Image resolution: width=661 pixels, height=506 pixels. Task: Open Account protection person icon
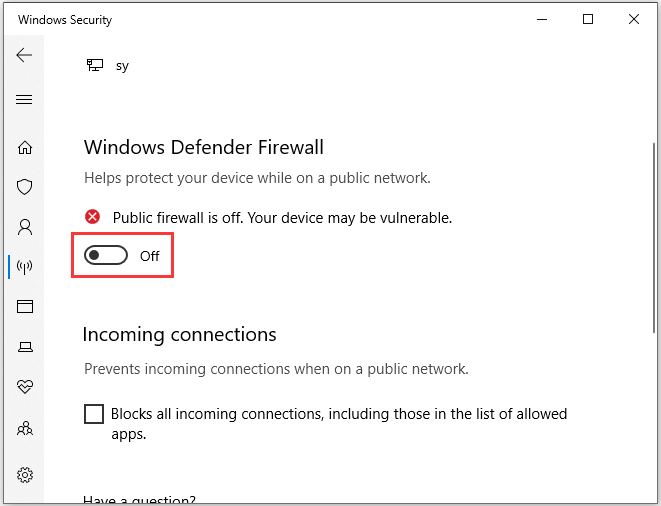pyautogui.click(x=25, y=227)
